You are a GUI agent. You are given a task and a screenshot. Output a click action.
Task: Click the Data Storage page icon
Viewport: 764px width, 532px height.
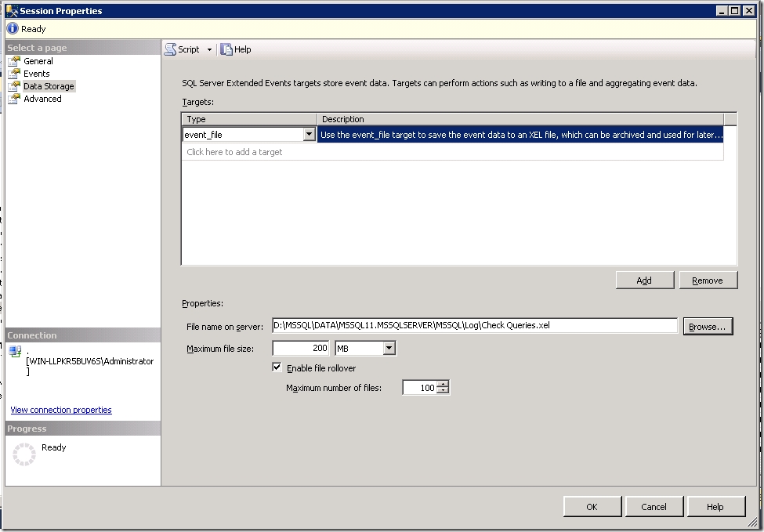pyautogui.click(x=14, y=86)
